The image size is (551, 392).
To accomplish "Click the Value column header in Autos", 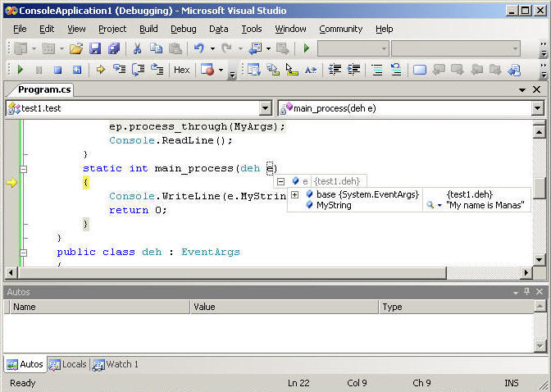I will tap(285, 307).
